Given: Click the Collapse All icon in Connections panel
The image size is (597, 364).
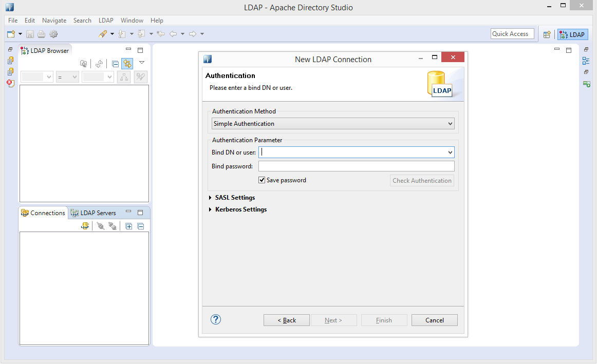Looking at the screenshot, I should pos(140,226).
